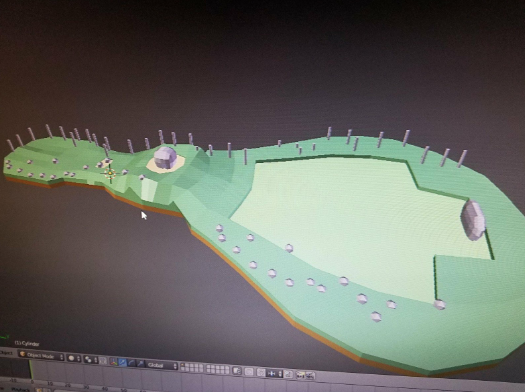The height and width of the screenshot is (392, 525).
Task: Open the Object Mode interaction dropdown
Action: point(41,356)
